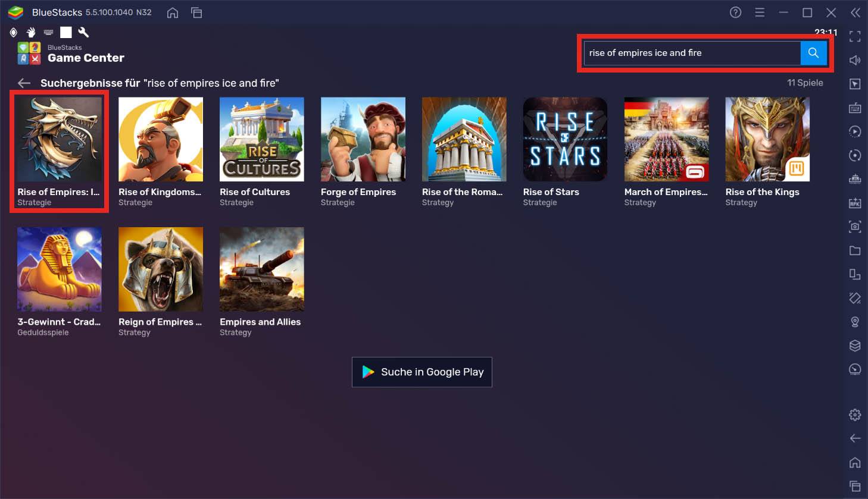Click the sidebar recent apps icon

pos(855,486)
